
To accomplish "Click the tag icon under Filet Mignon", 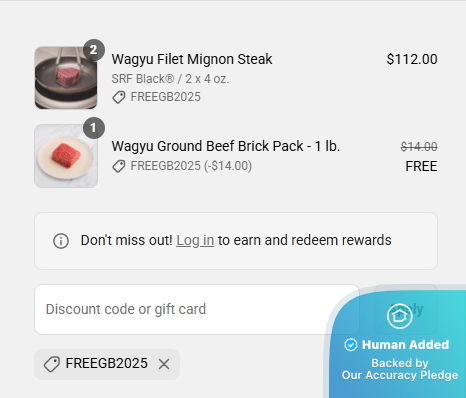I will click(x=118, y=97).
